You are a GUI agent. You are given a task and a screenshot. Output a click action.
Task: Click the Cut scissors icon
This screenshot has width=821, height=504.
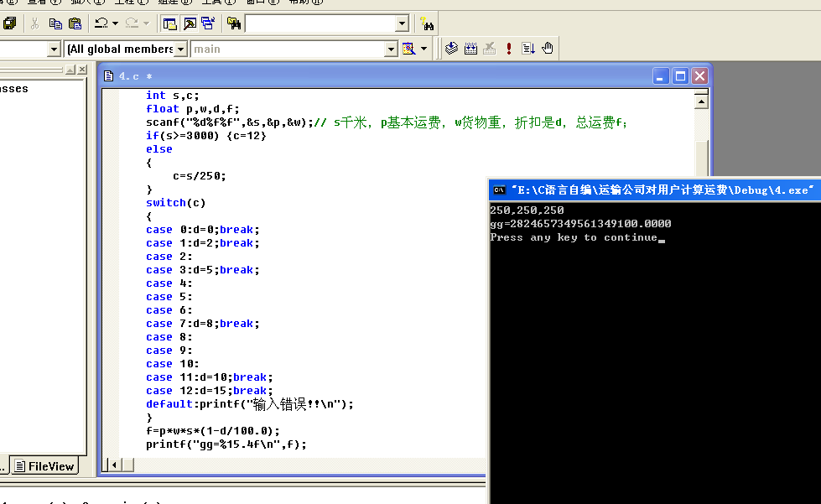[x=34, y=23]
